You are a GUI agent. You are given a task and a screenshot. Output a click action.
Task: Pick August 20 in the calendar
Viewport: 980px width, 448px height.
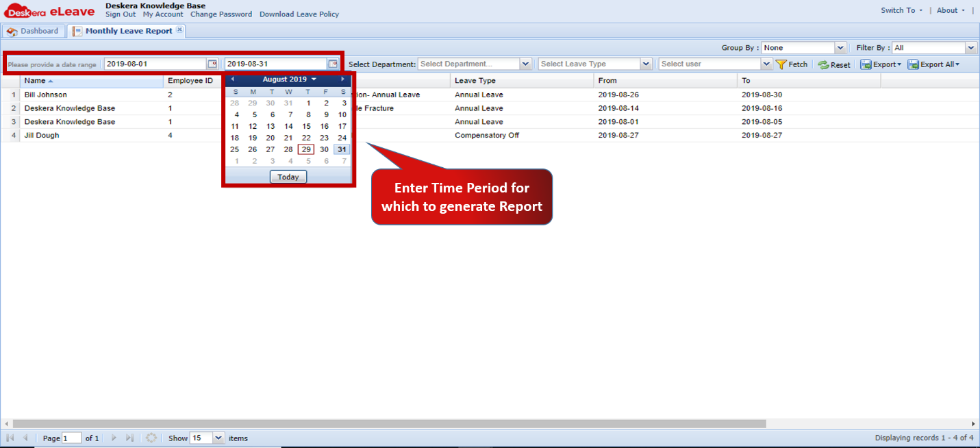[271, 138]
